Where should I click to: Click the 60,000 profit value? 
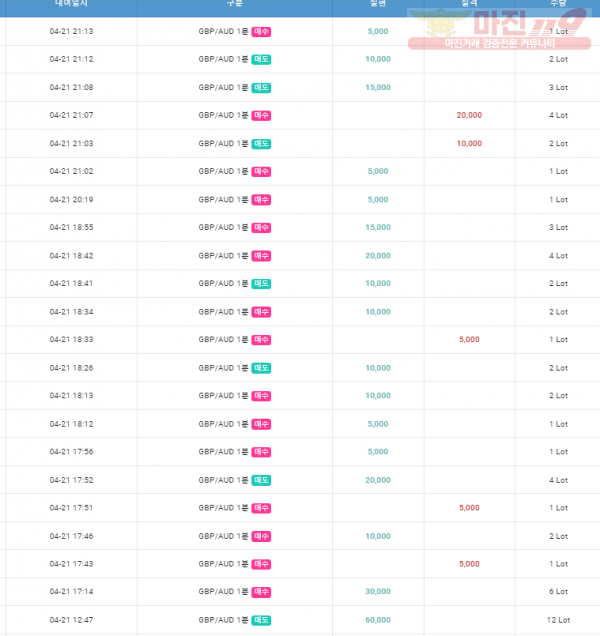point(378,620)
